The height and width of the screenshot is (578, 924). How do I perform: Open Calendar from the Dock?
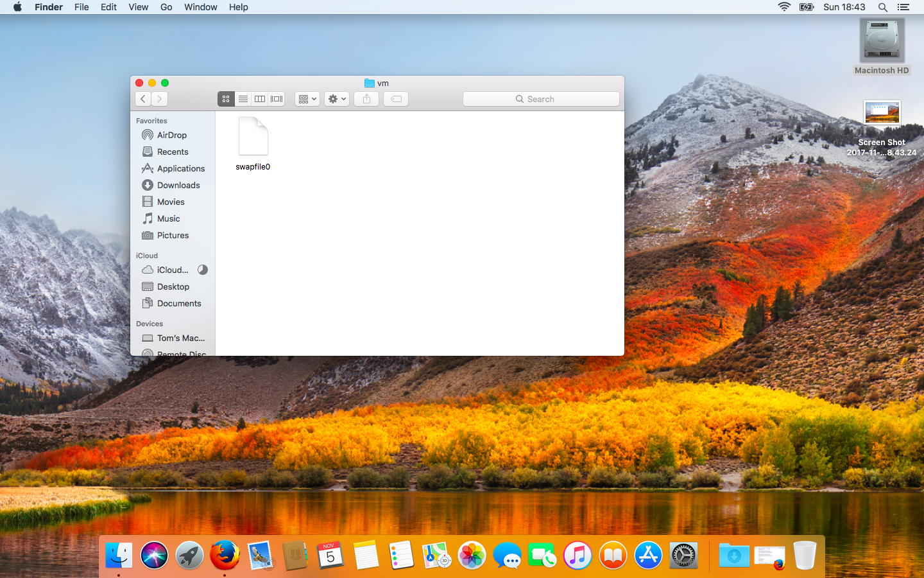(x=330, y=556)
